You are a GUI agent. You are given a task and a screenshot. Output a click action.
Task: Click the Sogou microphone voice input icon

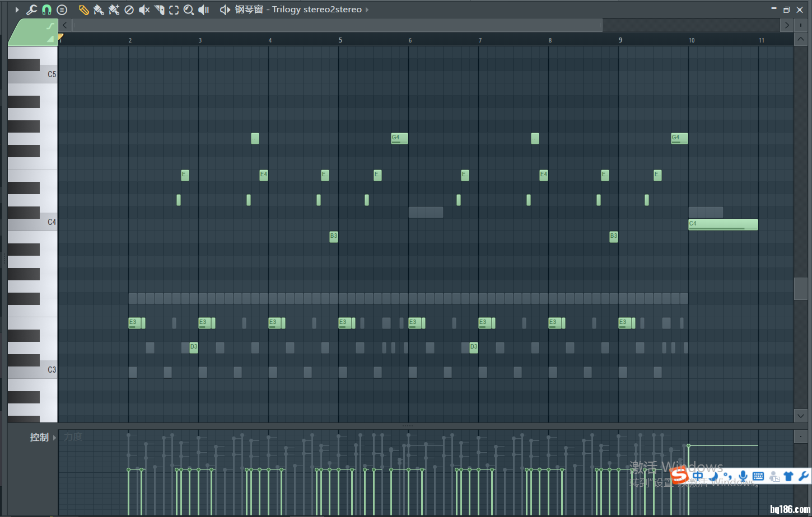point(743,476)
